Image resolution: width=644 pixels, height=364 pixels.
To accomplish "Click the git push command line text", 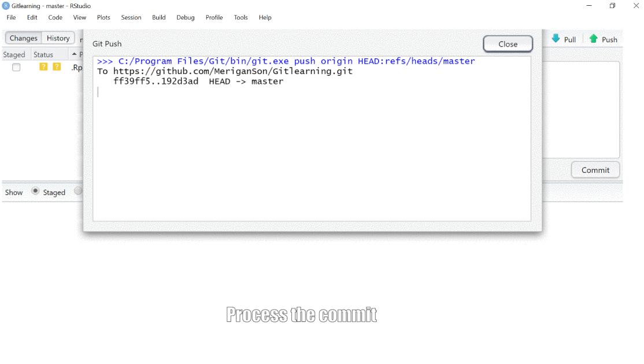I will click(x=286, y=61).
